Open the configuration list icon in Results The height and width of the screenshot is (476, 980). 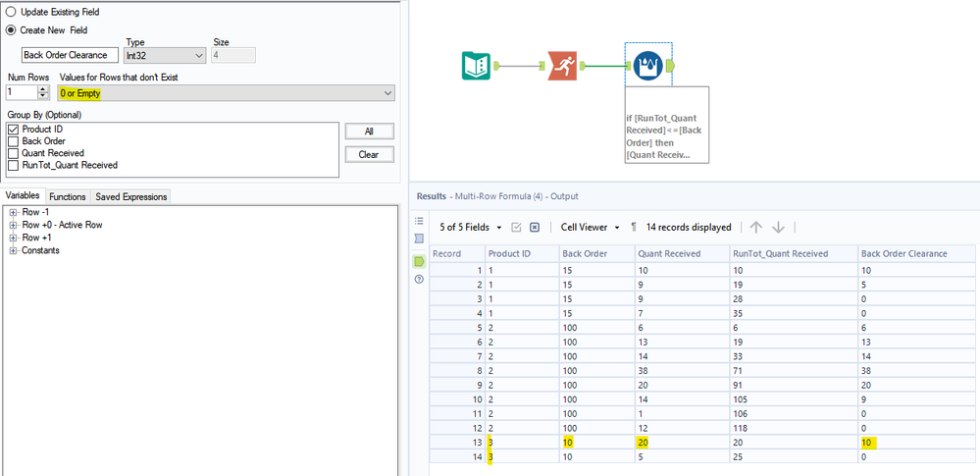point(420,222)
